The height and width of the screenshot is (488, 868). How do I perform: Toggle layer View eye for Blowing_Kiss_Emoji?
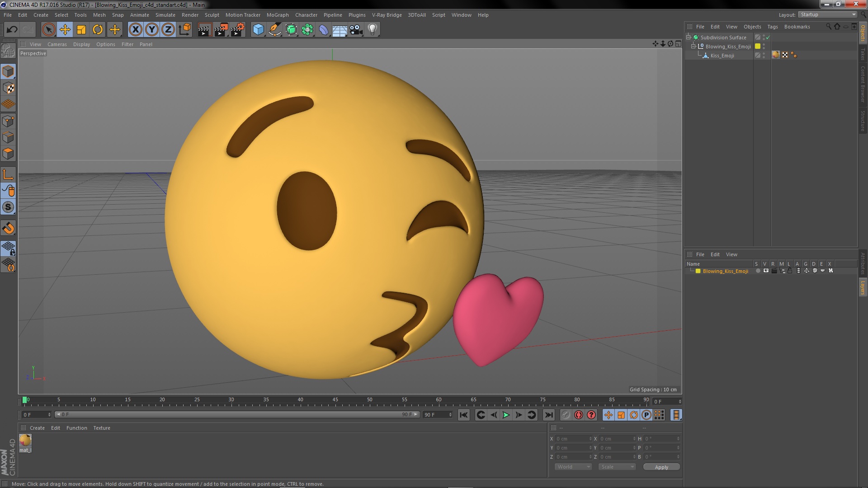pos(766,271)
